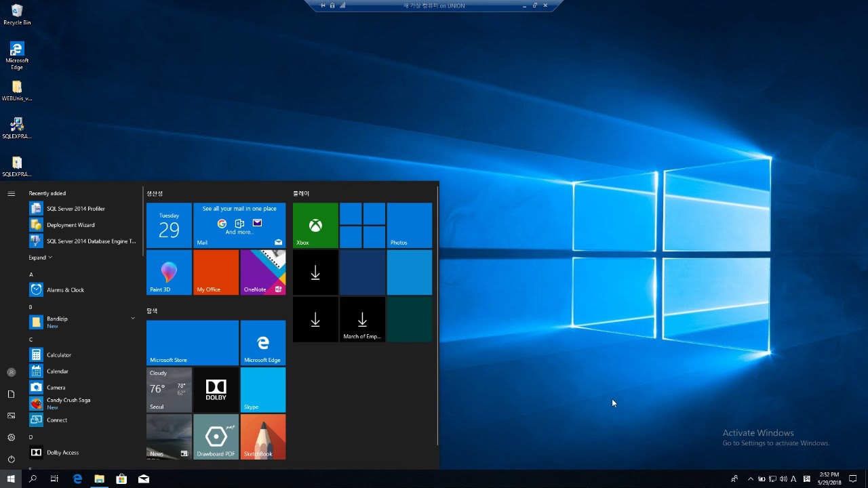Expand the Bandizip folder entry
868x488 pixels.
tap(133, 318)
